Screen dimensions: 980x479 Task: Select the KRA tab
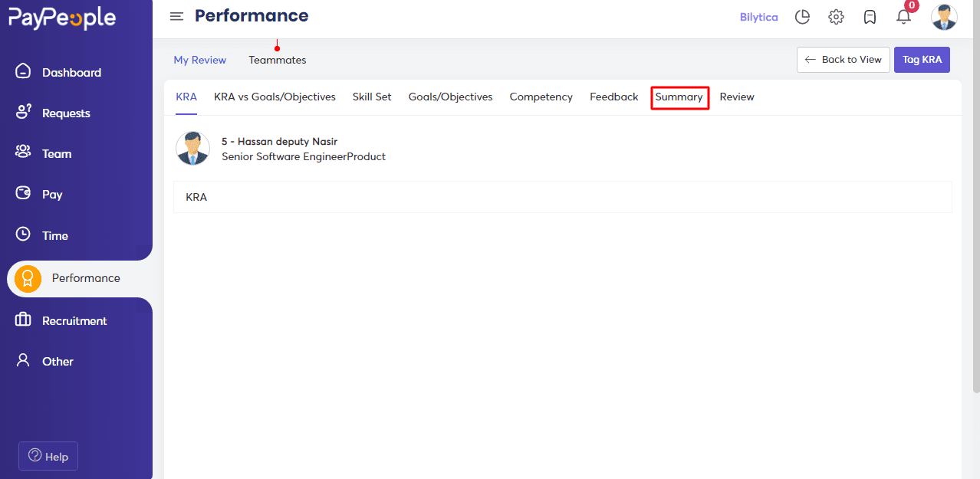pos(186,97)
